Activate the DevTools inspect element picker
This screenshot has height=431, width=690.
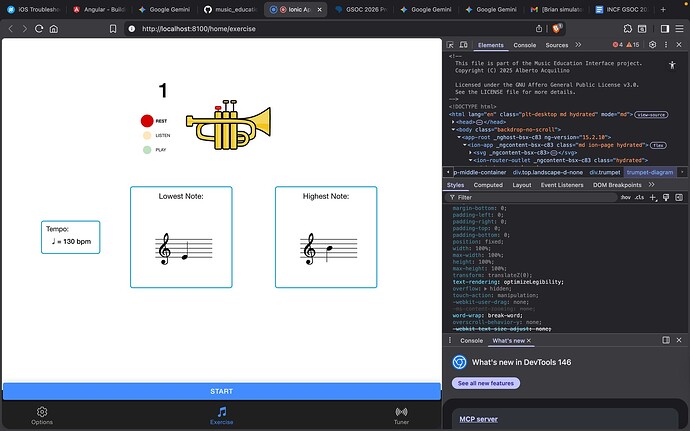(x=452, y=45)
